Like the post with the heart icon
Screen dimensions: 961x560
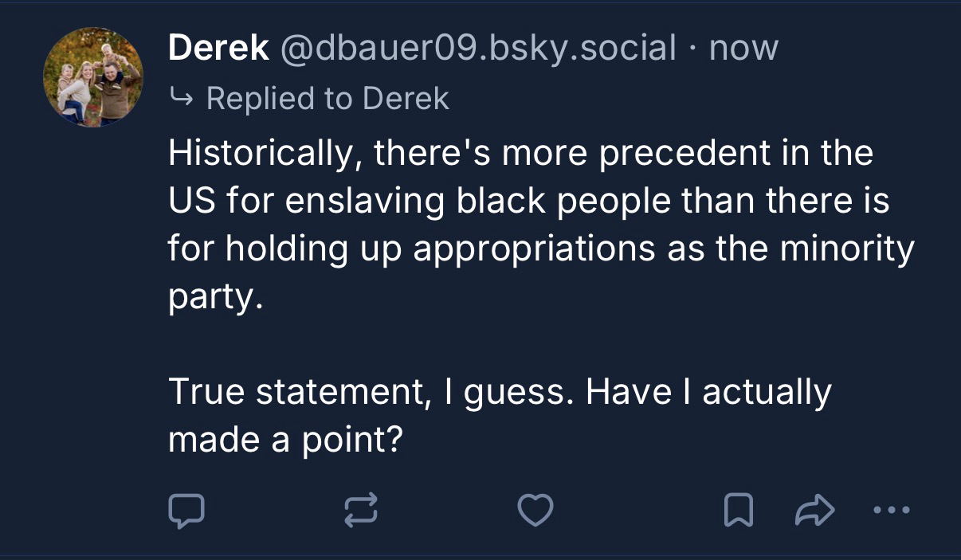pos(535,511)
